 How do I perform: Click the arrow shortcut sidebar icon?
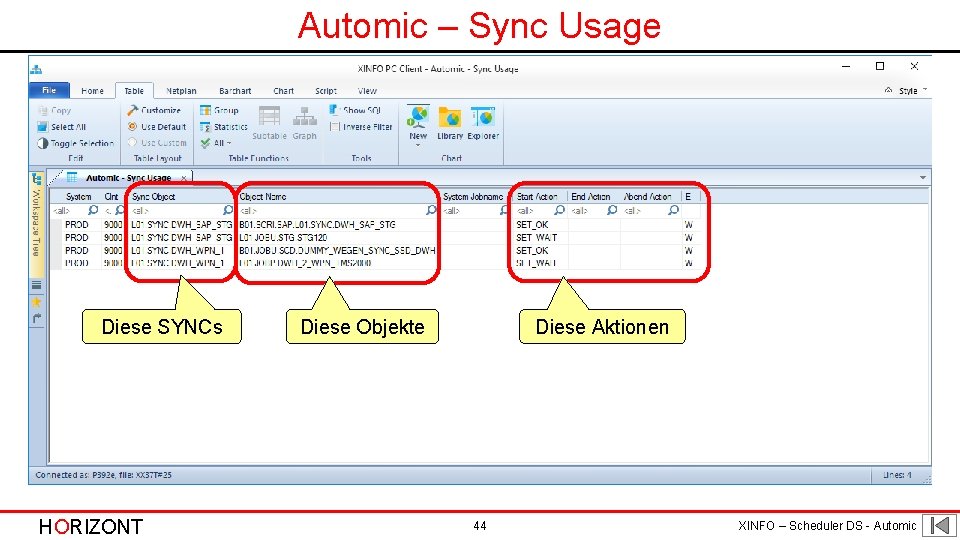point(37,318)
